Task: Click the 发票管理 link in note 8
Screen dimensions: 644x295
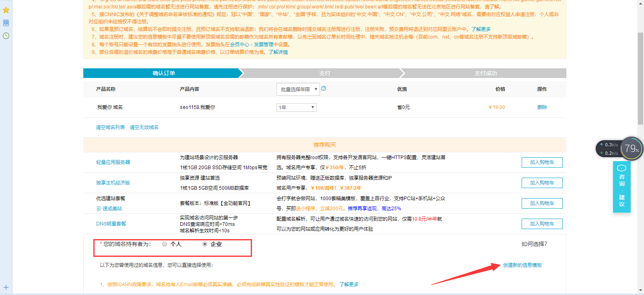Action: 263,45
